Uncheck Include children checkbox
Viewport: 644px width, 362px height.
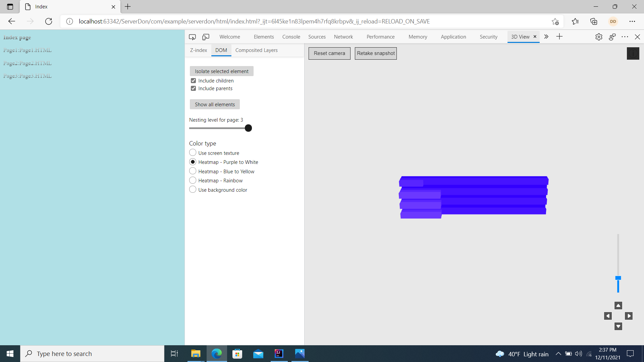193,80
